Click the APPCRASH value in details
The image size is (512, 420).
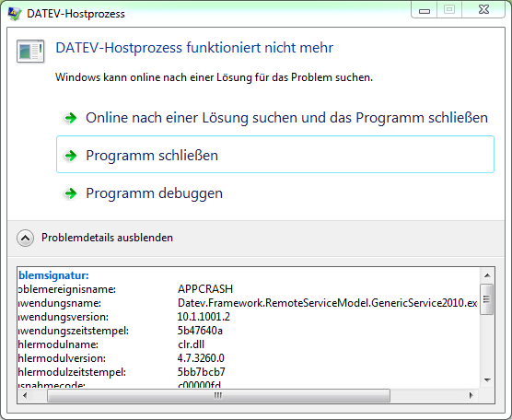tap(205, 289)
